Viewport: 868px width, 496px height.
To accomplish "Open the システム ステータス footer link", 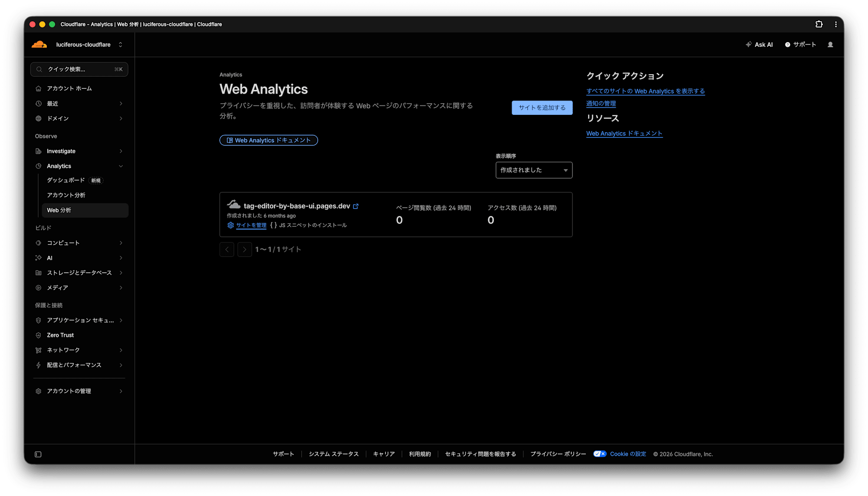I will click(334, 454).
